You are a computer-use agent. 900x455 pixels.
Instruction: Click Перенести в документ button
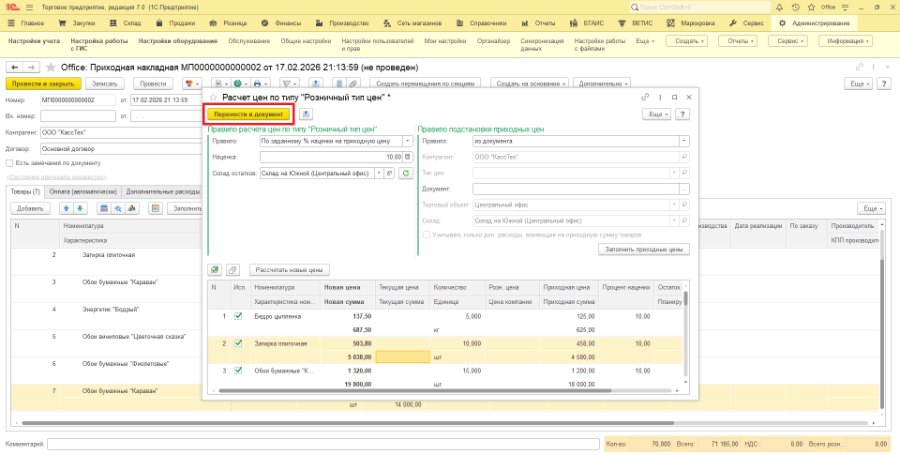tap(249, 115)
